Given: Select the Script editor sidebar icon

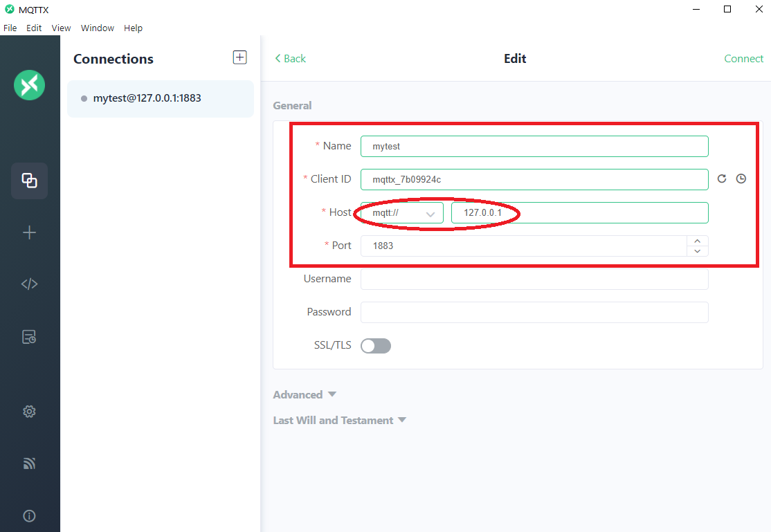Looking at the screenshot, I should (x=29, y=283).
